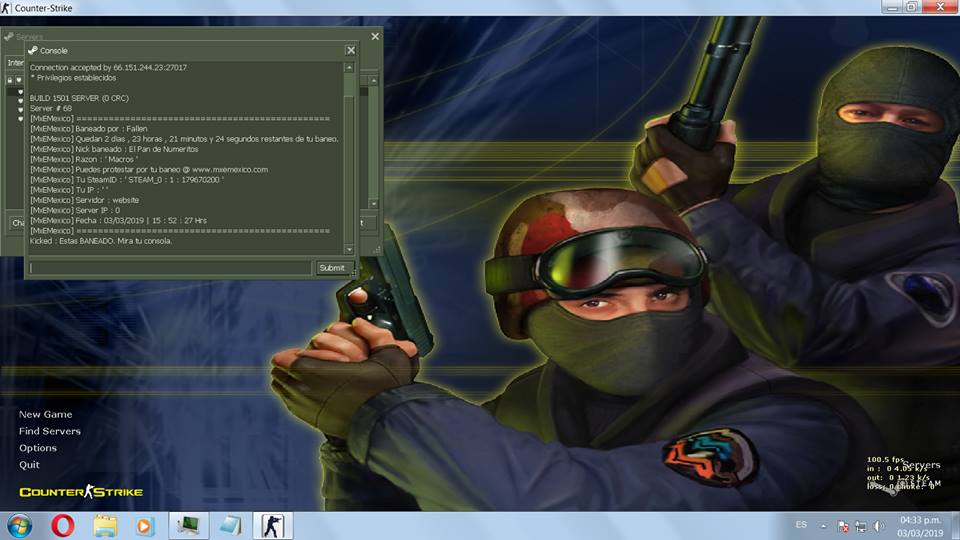Click the Submit button in the Console
This screenshot has width=960, height=540.
(x=332, y=268)
